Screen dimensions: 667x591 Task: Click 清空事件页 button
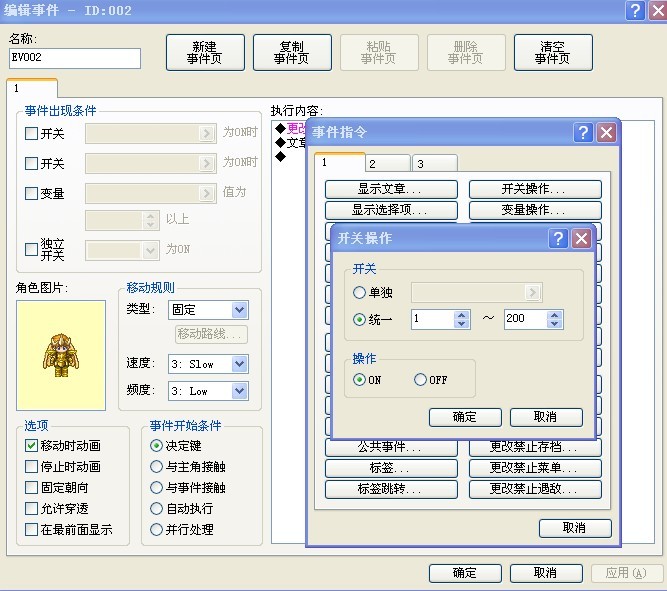click(x=553, y=52)
